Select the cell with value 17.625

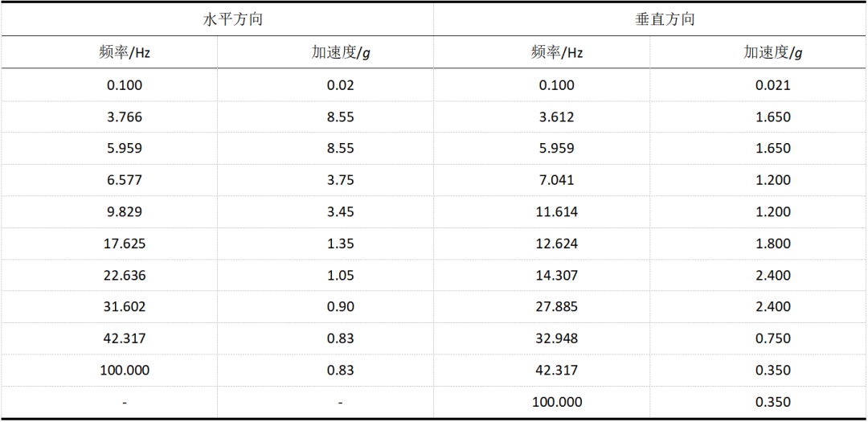click(124, 244)
